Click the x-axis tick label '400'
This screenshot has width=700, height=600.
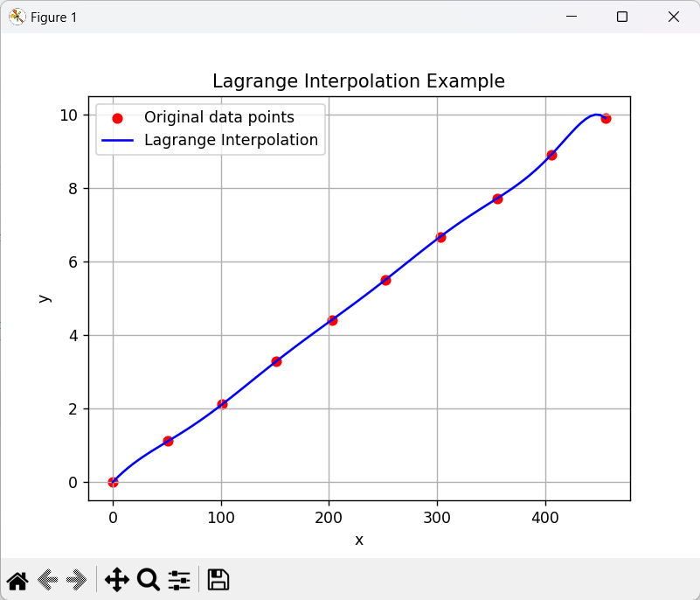(545, 518)
